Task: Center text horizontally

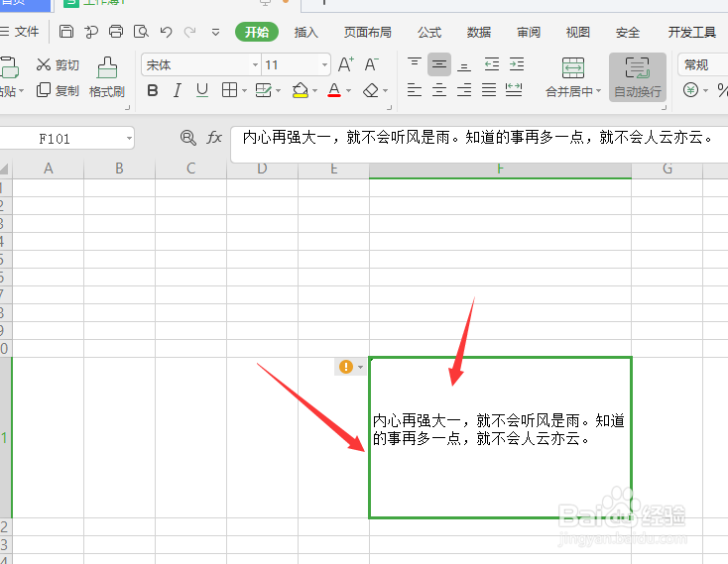Action: (439, 90)
